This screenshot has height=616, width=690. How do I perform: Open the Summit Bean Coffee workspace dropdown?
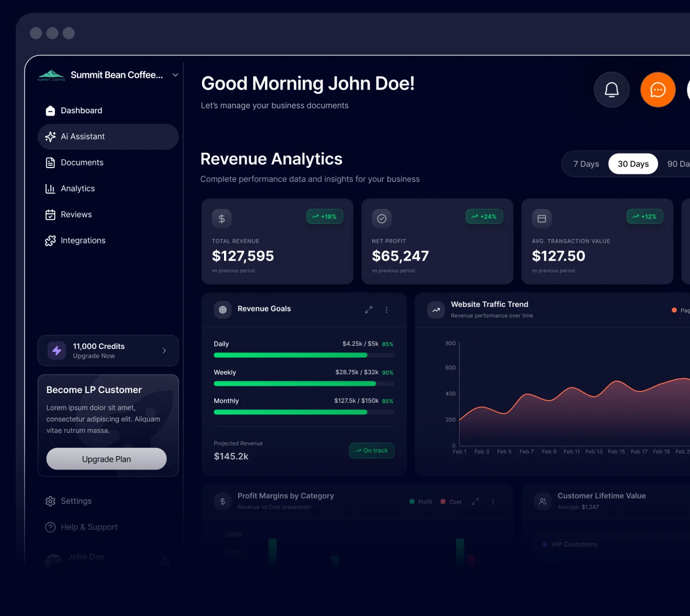pos(175,75)
